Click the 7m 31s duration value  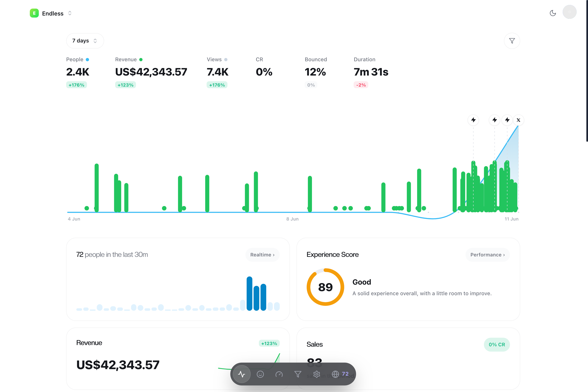coord(371,72)
